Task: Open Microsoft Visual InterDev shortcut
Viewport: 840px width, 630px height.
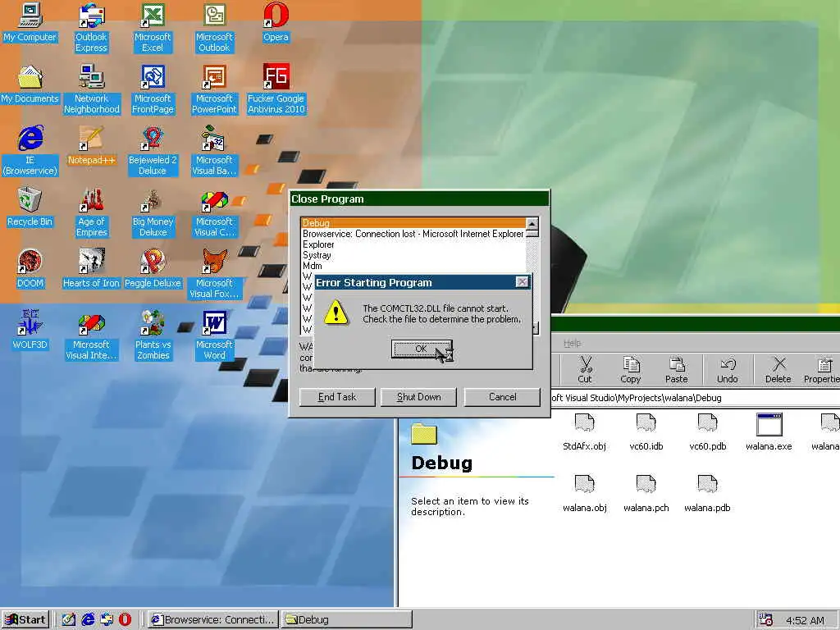Action: [x=92, y=336]
